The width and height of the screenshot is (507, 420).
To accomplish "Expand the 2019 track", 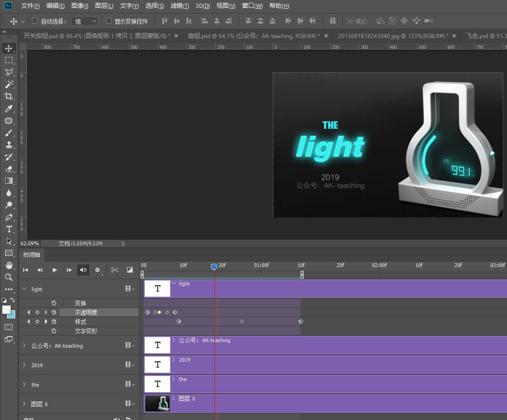I will tap(24, 365).
